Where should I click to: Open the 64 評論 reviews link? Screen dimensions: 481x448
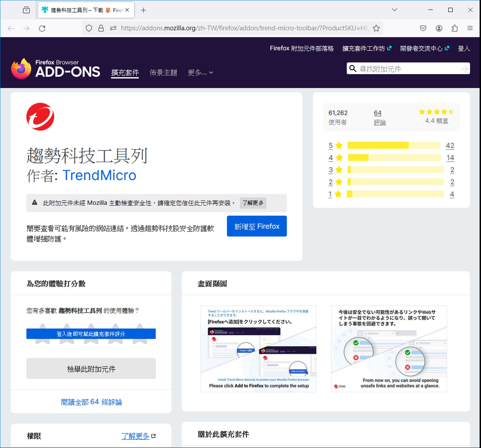coord(380,118)
